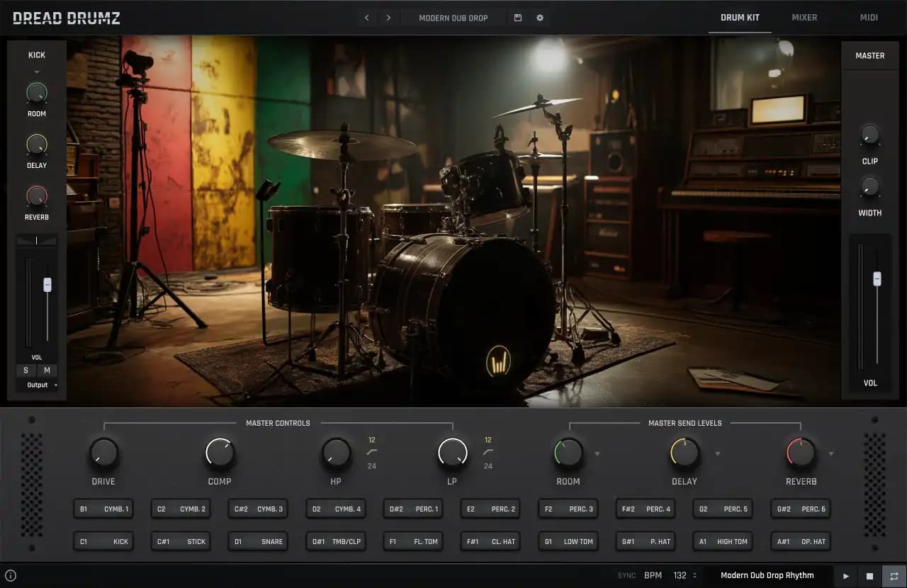Image resolution: width=907 pixels, height=588 pixels.
Task: Click the crash cymbal in the kit image
Action: (344, 144)
